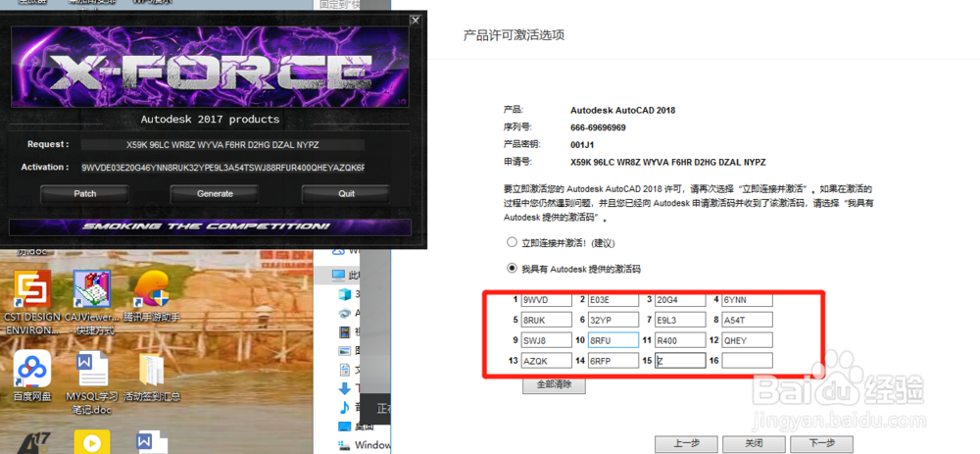Viewport: 980px width, 454px height.
Task: Open the CST DESIGN ENVIRONMENT desktop shortcut
Action: tap(32, 289)
